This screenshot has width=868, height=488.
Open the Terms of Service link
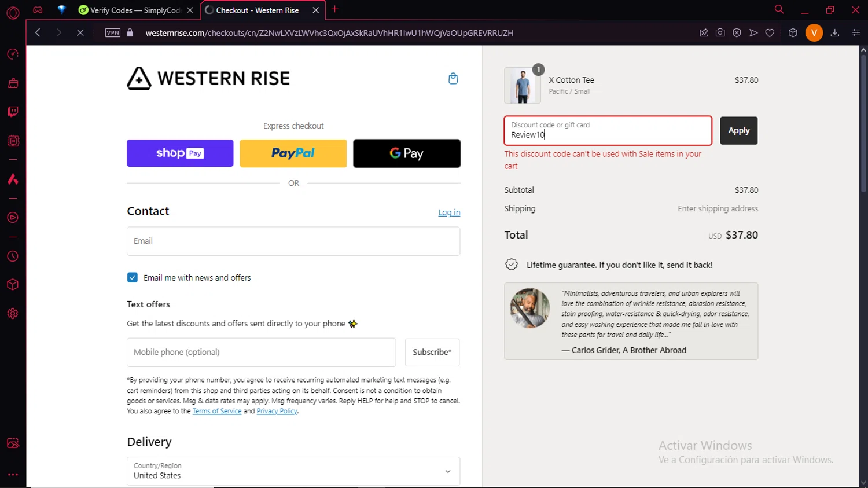point(217,411)
